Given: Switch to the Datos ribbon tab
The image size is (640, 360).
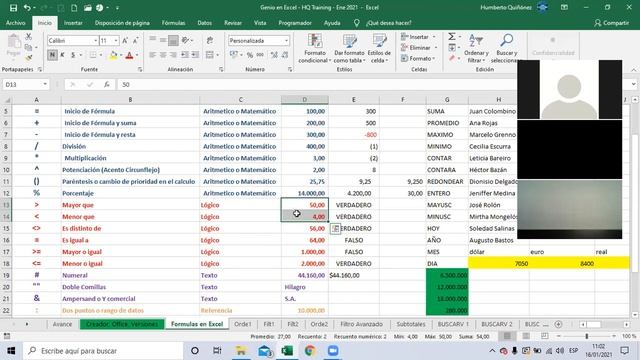Looking at the screenshot, I should point(204,23).
